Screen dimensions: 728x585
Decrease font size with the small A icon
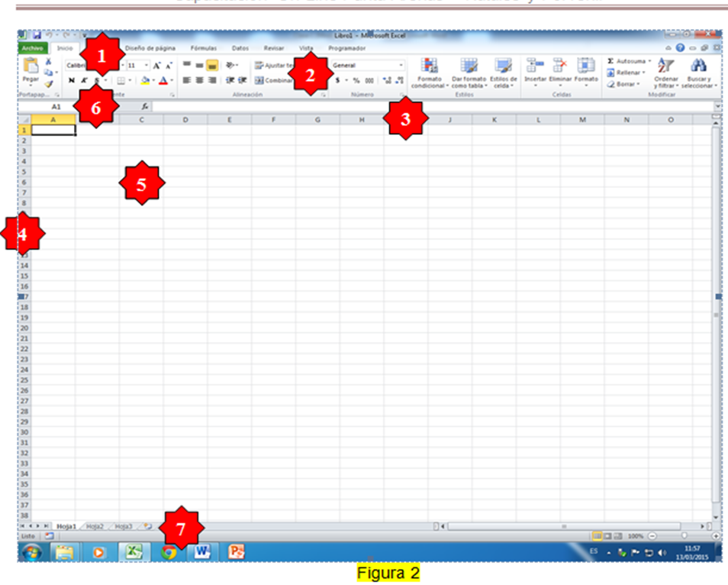point(169,66)
